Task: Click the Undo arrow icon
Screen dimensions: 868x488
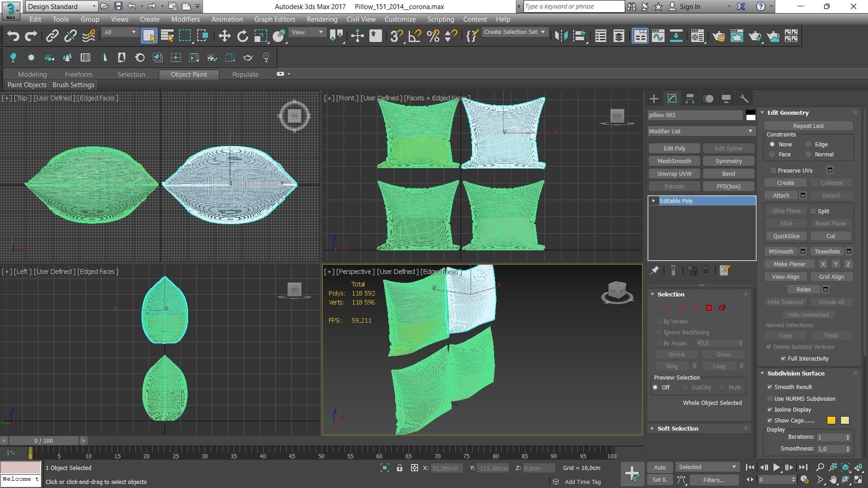Action: (x=13, y=36)
